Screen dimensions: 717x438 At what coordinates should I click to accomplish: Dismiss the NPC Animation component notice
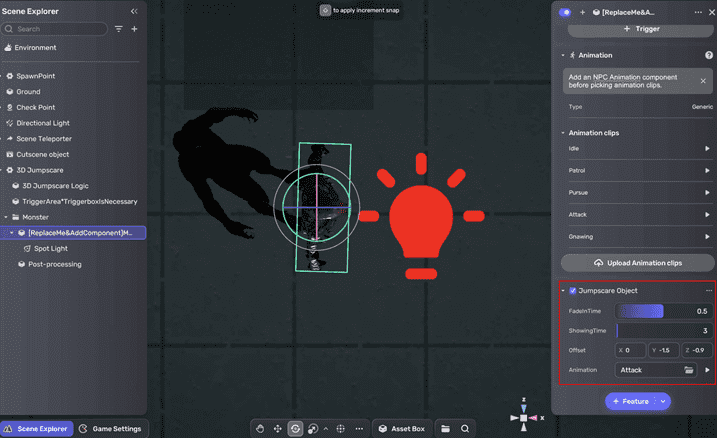(703, 81)
